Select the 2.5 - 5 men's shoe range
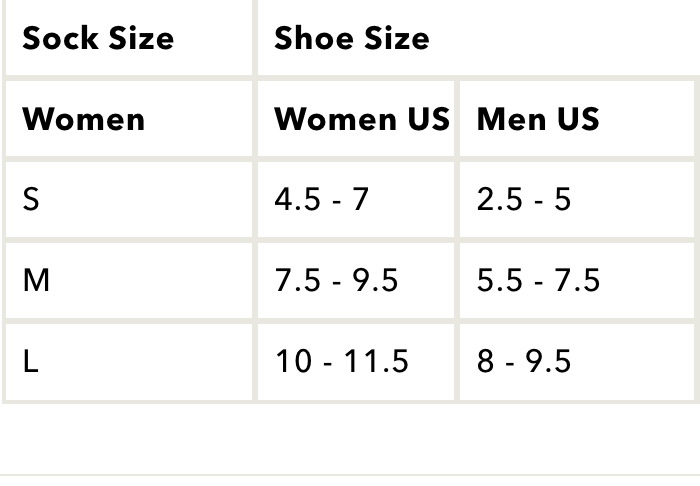700x486 pixels. 523,200
